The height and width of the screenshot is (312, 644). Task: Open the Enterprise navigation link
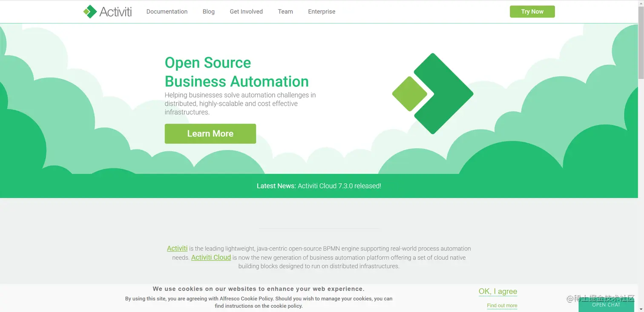pos(322,12)
